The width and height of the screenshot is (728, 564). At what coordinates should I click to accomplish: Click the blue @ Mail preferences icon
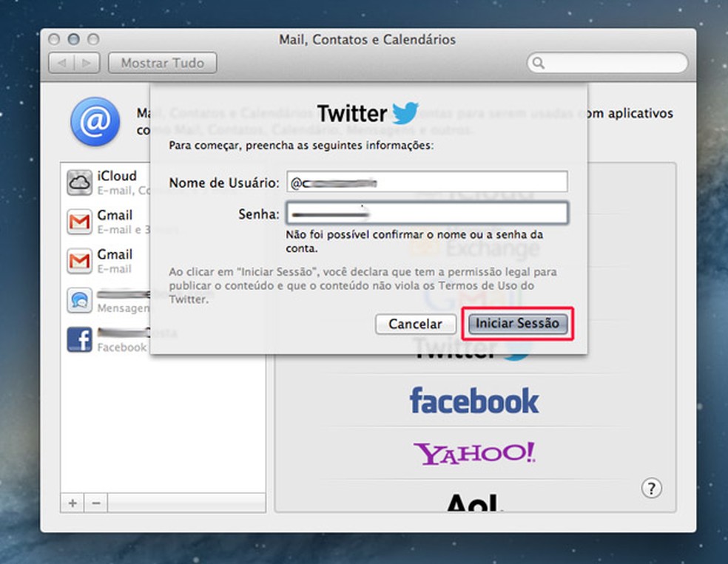[95, 121]
